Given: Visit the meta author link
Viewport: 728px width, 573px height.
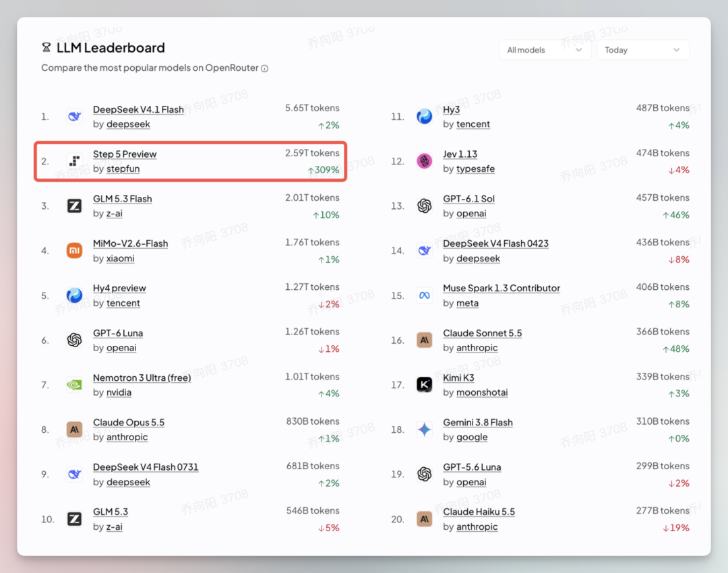Looking at the screenshot, I should pyautogui.click(x=468, y=303).
